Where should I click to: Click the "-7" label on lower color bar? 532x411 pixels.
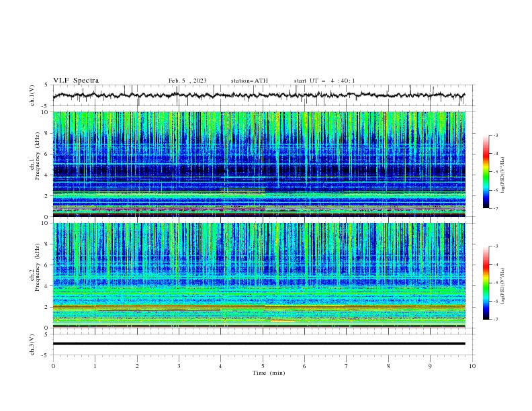pyautogui.click(x=495, y=319)
